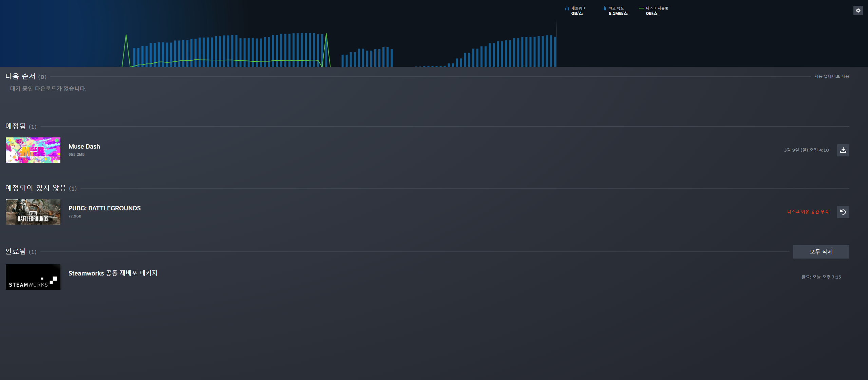Image resolution: width=868 pixels, height=380 pixels.
Task: Open Steamworks package thumbnail
Action: (33, 277)
